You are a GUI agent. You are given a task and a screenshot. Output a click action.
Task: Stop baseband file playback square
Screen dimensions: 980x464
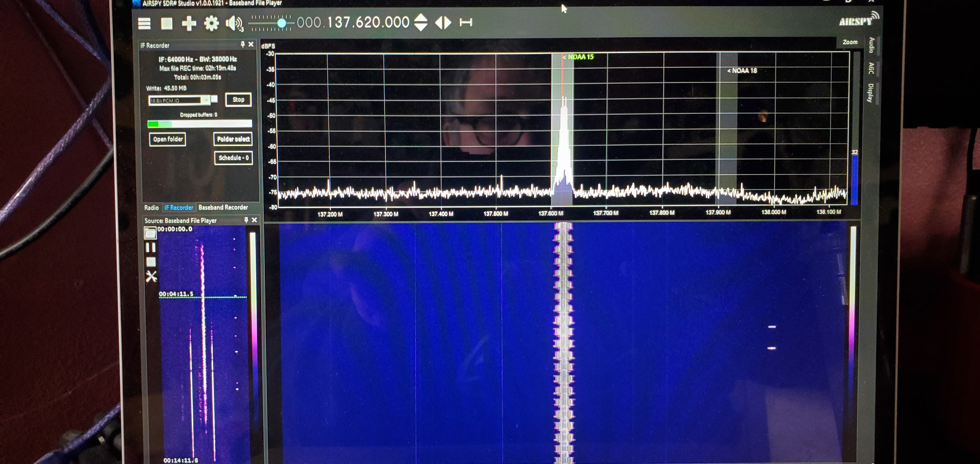151,262
